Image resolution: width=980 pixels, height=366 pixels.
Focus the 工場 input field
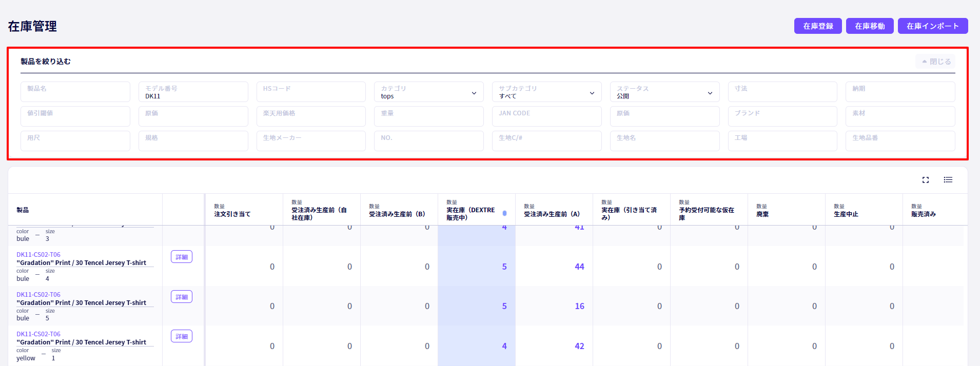[782, 141]
